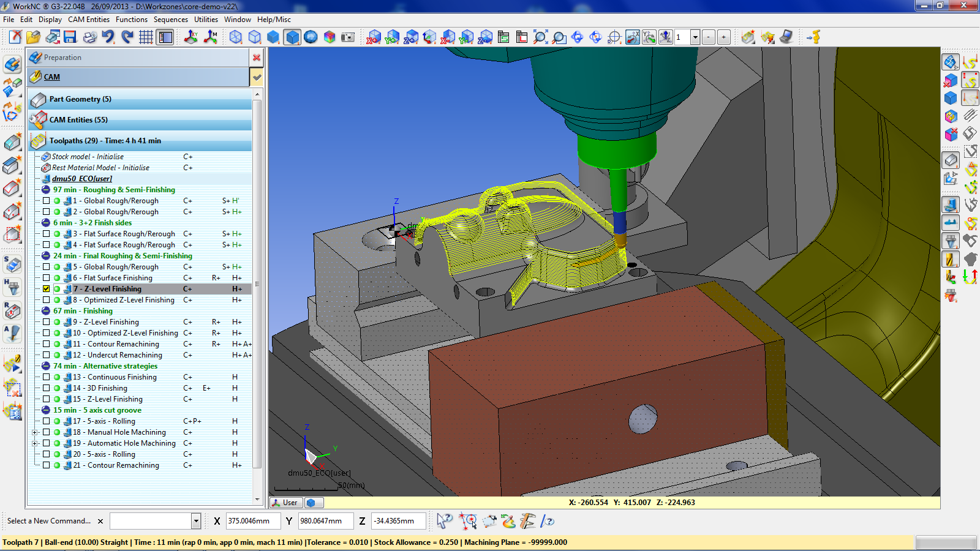The width and height of the screenshot is (980, 551).
Task: Enable checkbox for 13 - Continuous Finishing
Action: (46, 377)
